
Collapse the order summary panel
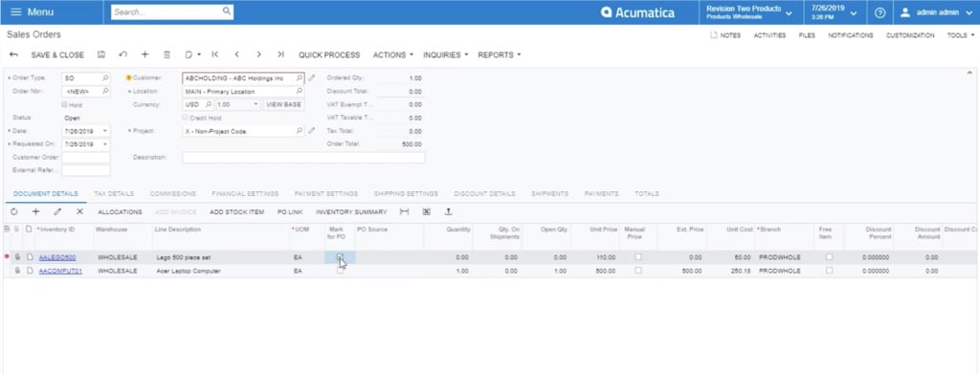point(969,73)
